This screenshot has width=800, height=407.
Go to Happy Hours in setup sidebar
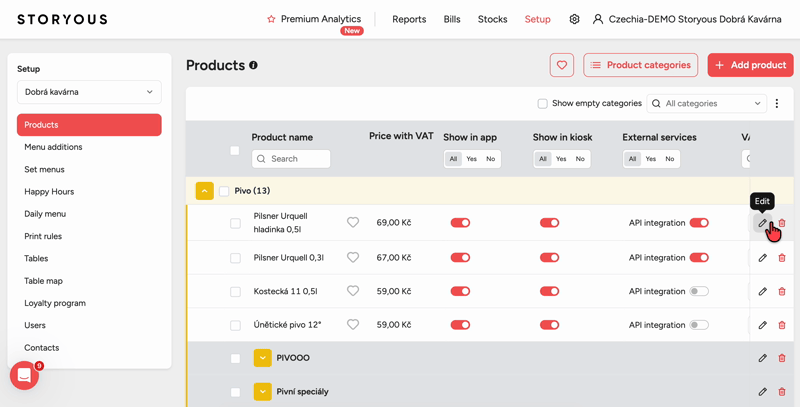click(49, 192)
